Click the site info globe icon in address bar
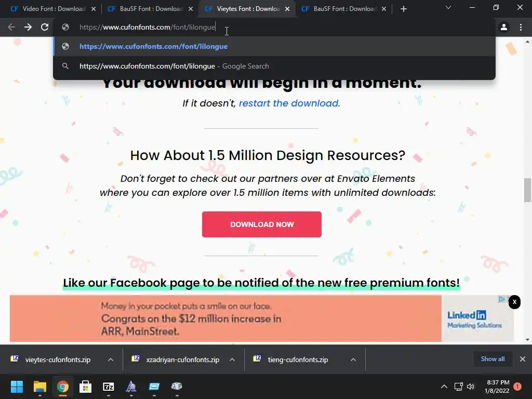The height and width of the screenshot is (399, 532). pyautogui.click(x=65, y=27)
